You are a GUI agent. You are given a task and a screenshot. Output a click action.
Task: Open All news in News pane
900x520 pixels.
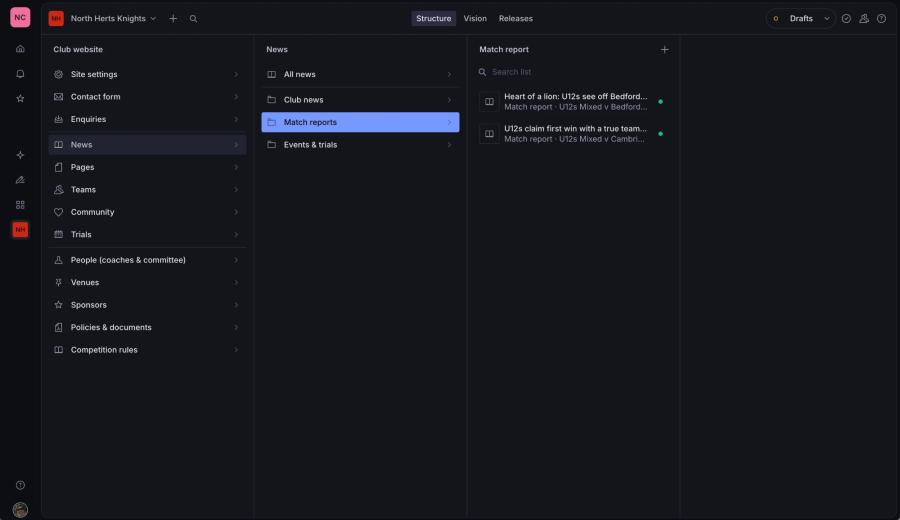click(360, 74)
